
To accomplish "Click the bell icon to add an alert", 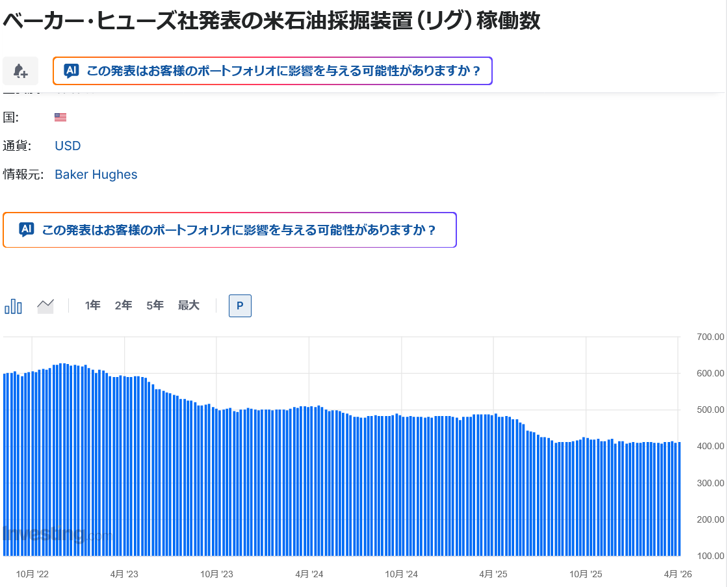I will [20, 71].
